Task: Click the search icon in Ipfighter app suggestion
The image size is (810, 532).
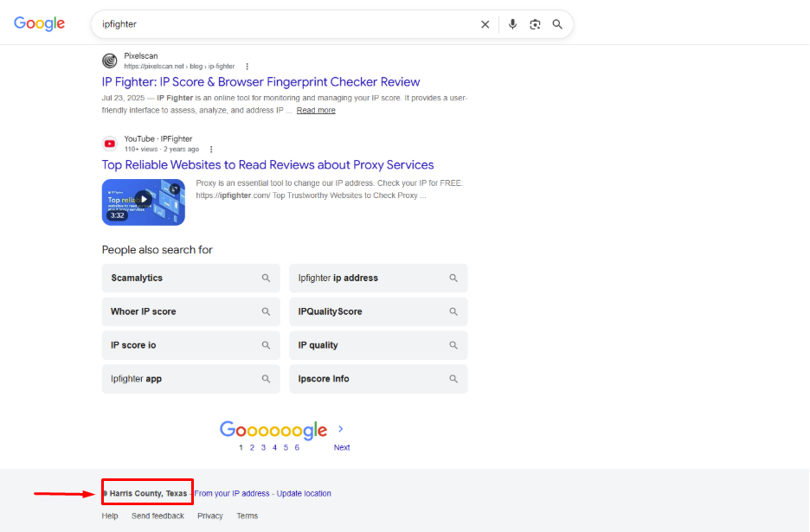Action: click(x=266, y=379)
